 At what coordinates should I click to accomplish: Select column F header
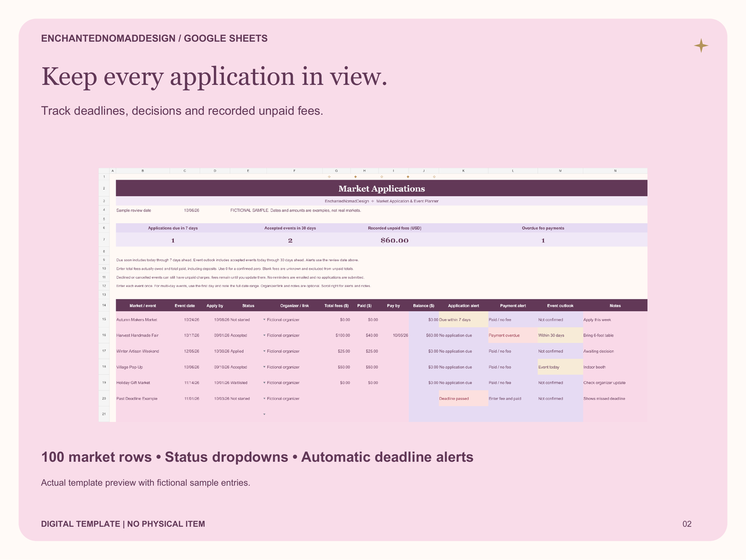click(295, 171)
